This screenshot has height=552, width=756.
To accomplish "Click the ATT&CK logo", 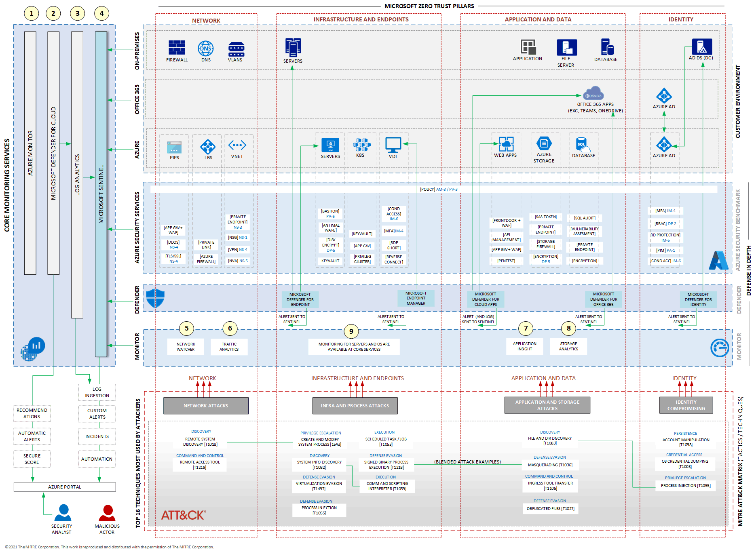I will pos(184,515).
